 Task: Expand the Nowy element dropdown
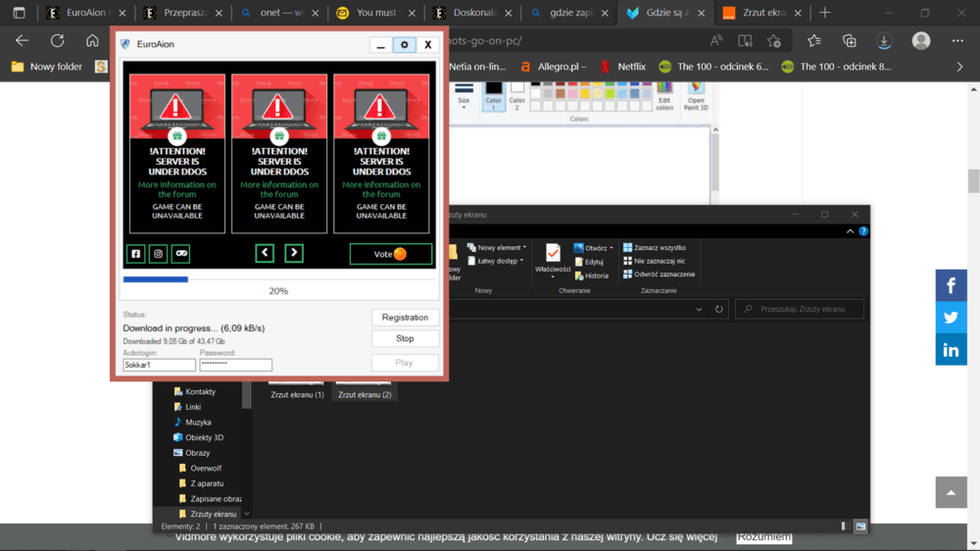pyautogui.click(x=498, y=248)
